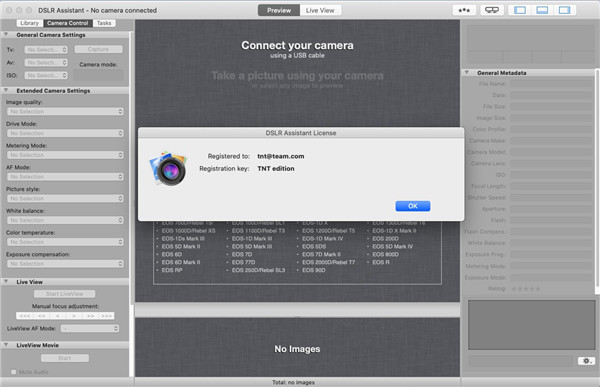Click the single-right focus adjustment arrow
The width and height of the screenshot is (600, 387).
tap(73, 316)
